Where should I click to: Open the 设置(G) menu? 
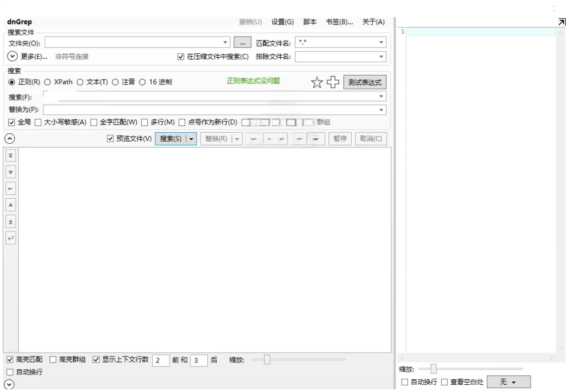pyautogui.click(x=282, y=22)
